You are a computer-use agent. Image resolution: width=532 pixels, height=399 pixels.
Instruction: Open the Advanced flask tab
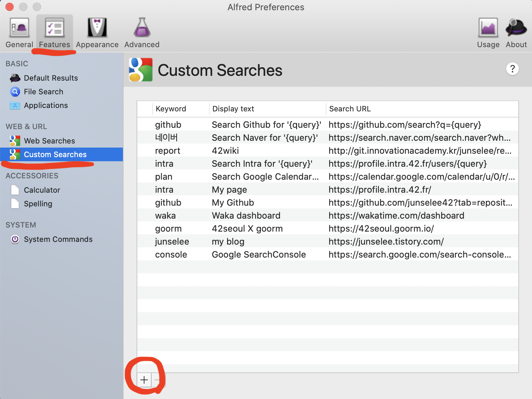tap(142, 33)
